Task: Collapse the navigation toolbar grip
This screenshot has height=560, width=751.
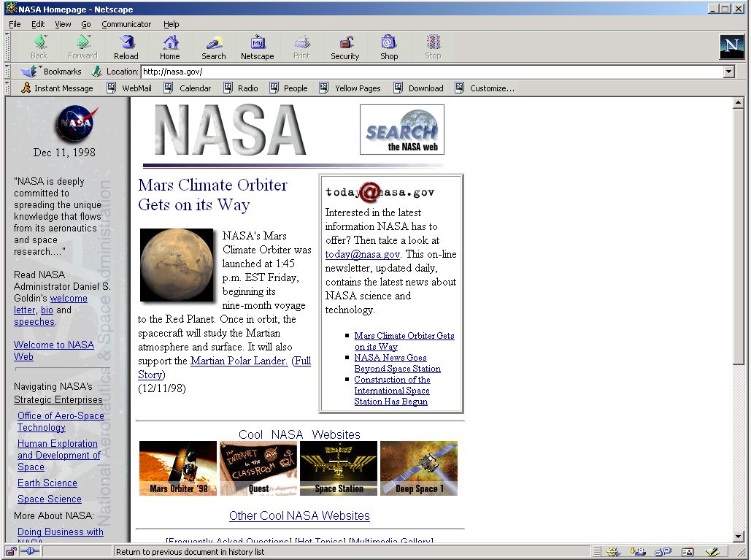Action: pos(7,47)
